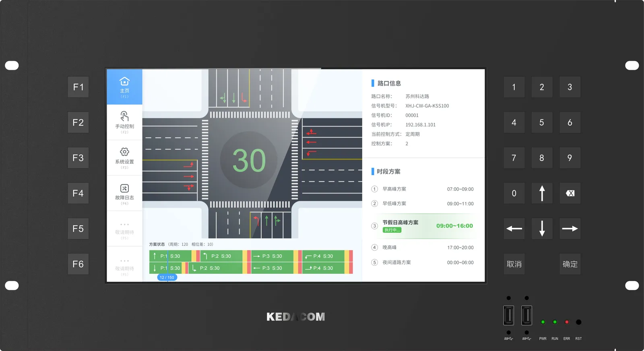This screenshot has height=351, width=644.
Task: Select plan 1 早高峰方案
Action: pos(394,189)
